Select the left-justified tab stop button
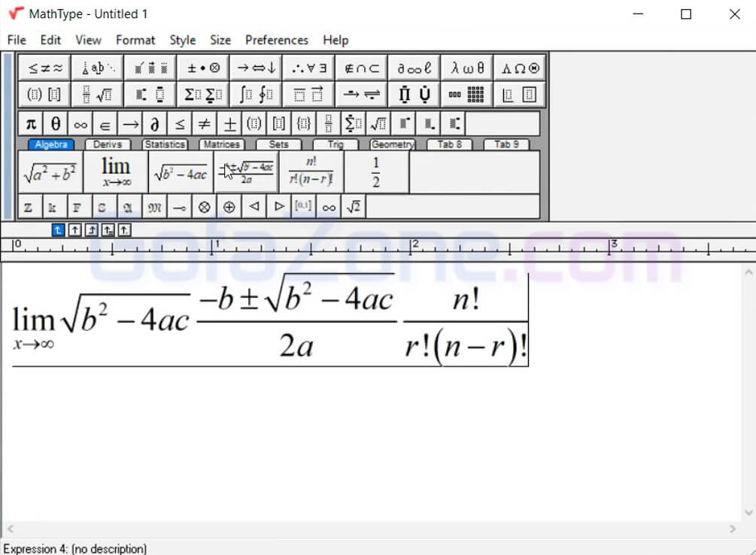 (x=58, y=230)
